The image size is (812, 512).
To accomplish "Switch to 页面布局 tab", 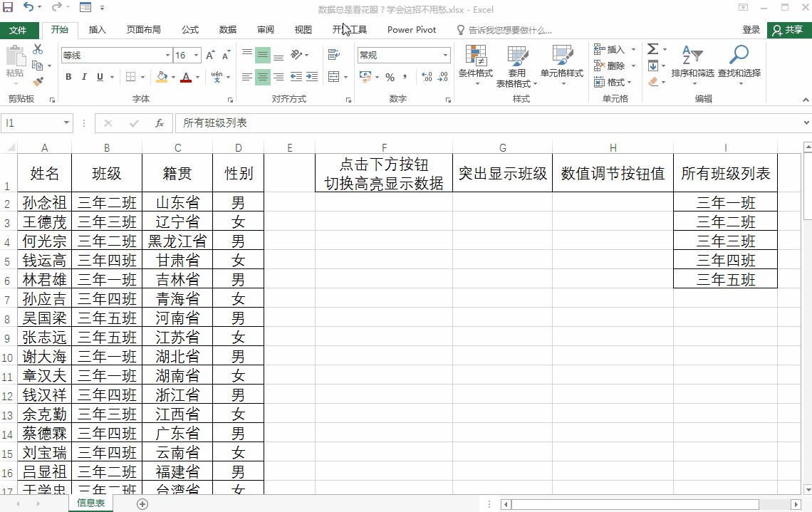I will pos(143,30).
